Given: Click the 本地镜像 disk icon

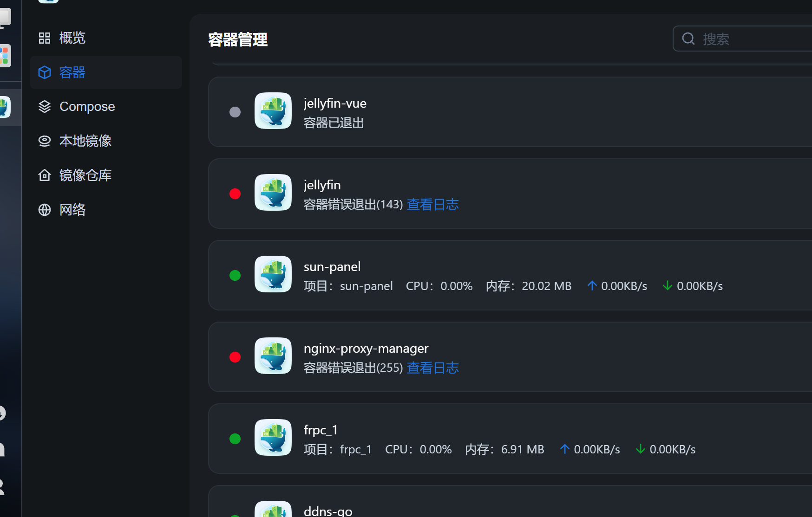Looking at the screenshot, I should (45, 141).
